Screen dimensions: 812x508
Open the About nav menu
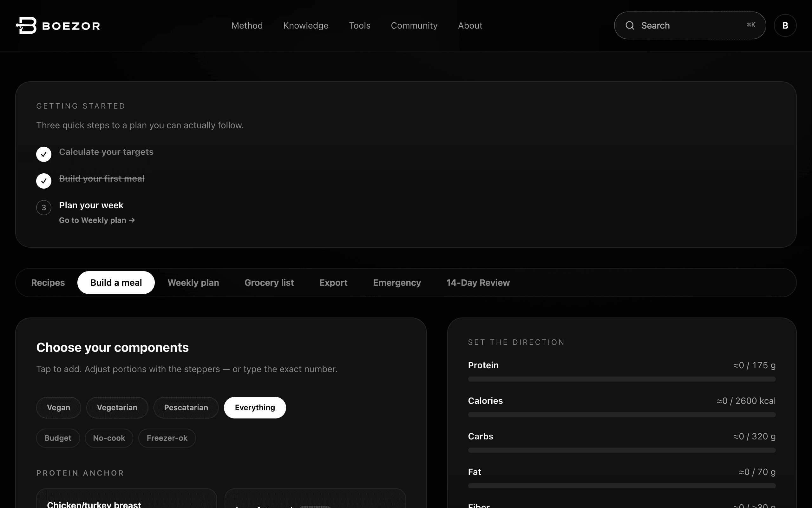(470, 25)
